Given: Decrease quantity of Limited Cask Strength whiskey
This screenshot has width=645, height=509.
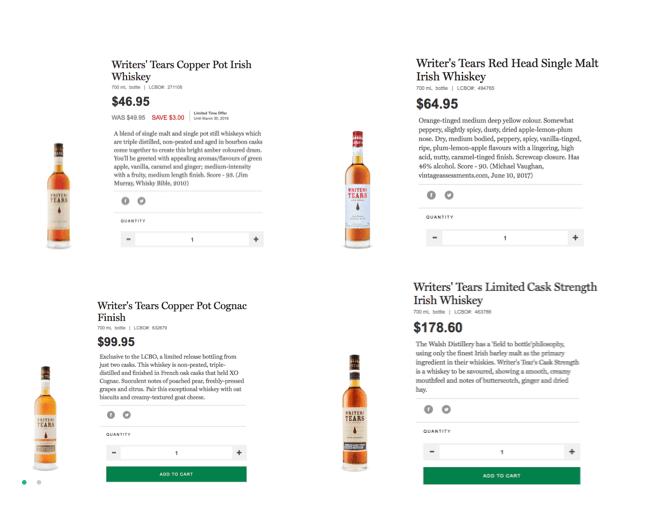Looking at the screenshot, I should click(432, 452).
